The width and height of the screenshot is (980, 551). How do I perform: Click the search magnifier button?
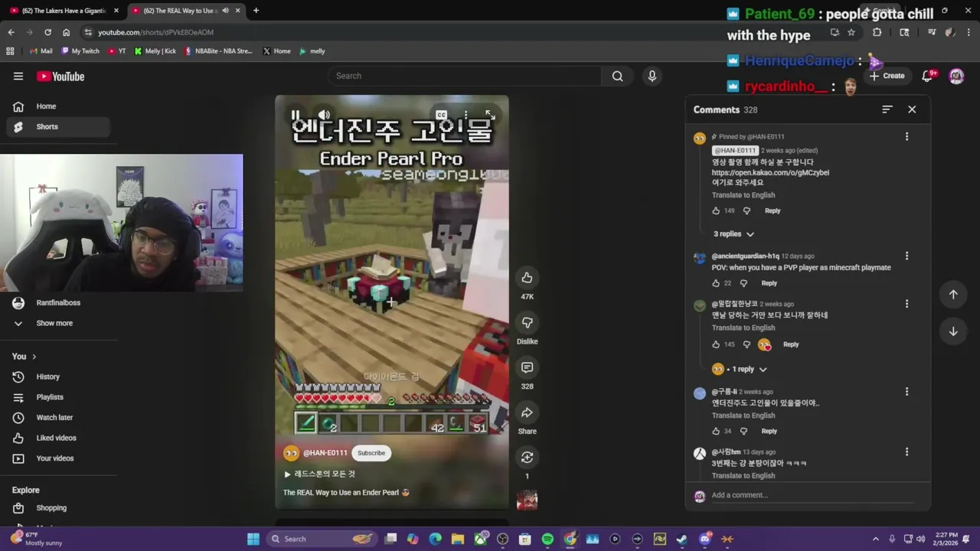[617, 76]
